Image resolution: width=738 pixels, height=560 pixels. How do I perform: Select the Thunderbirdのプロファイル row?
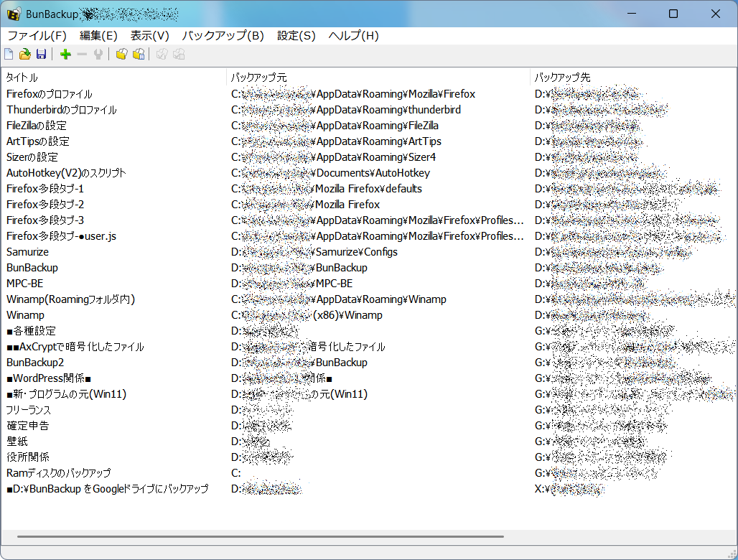[x=62, y=110]
